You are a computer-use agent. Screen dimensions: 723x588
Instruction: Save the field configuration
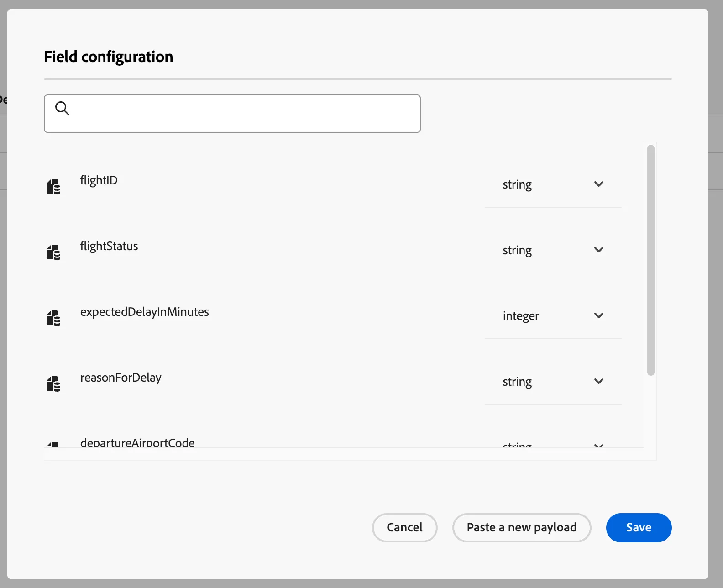click(639, 528)
